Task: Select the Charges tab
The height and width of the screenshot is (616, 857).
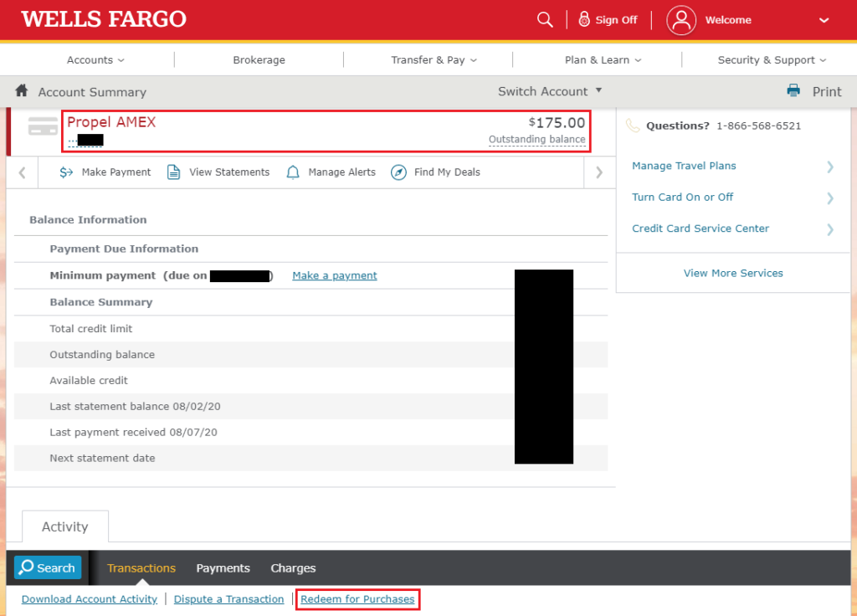Action: coord(292,567)
